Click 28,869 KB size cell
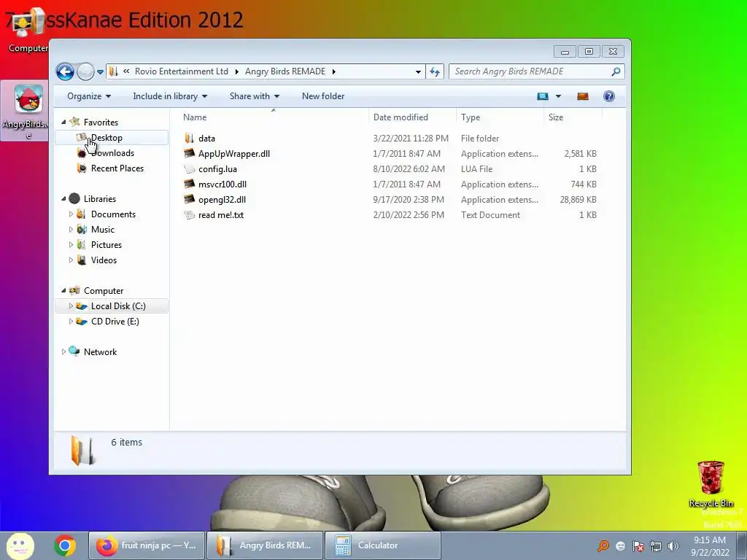 click(578, 200)
